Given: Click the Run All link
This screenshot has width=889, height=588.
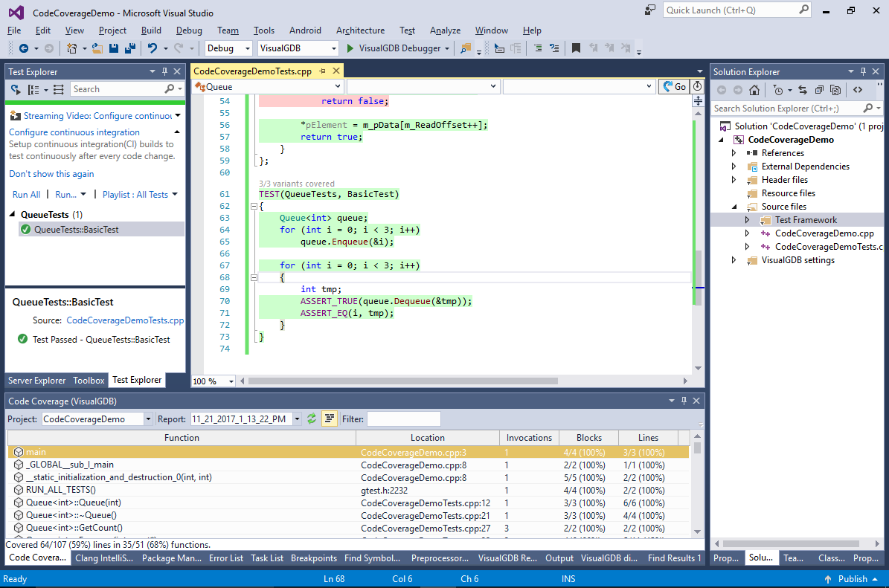Looking at the screenshot, I should coord(26,195).
